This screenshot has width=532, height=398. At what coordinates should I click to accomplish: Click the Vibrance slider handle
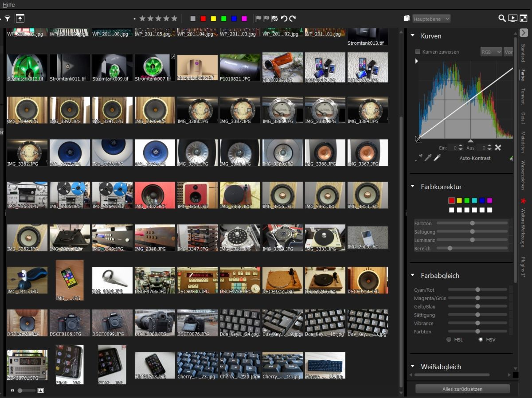tap(478, 323)
